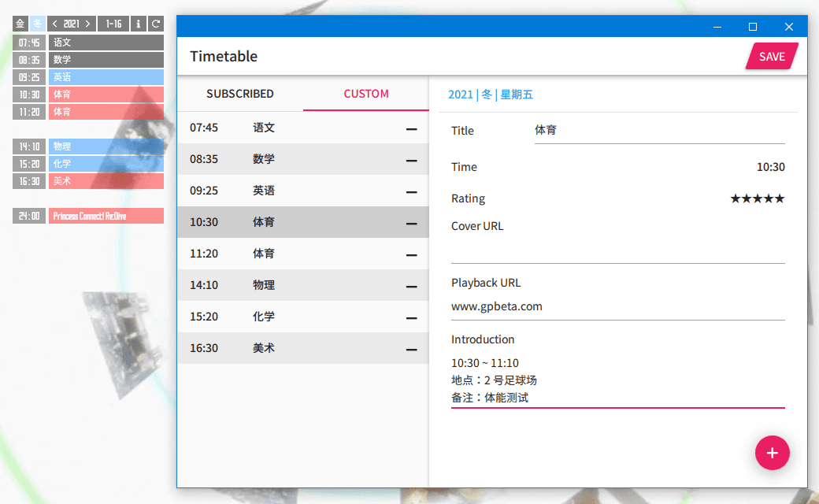Open the Princess Connect! Re:Dive entry in the widget
Image resolution: width=819 pixels, height=504 pixels.
(106, 216)
